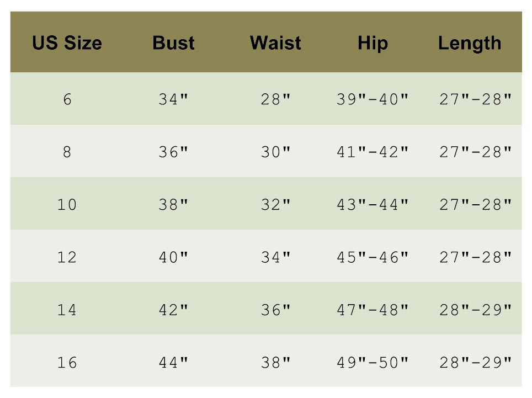The width and height of the screenshot is (532, 398).
Task: Select the Hip column header
Action: (373, 43)
